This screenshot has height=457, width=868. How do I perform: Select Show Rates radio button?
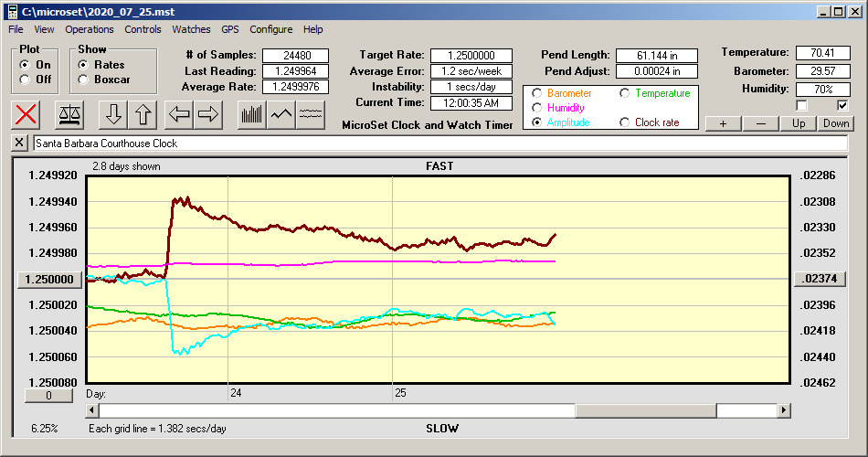tap(83, 65)
